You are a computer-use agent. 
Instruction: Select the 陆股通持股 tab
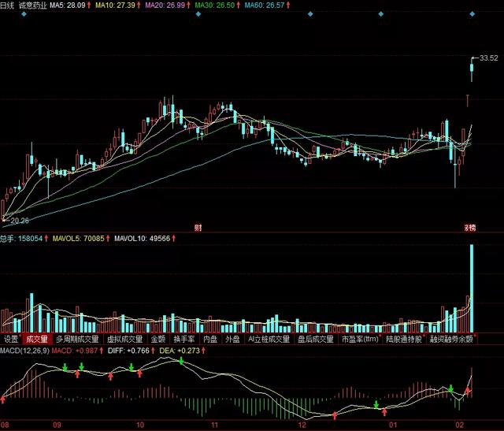tap(404, 339)
